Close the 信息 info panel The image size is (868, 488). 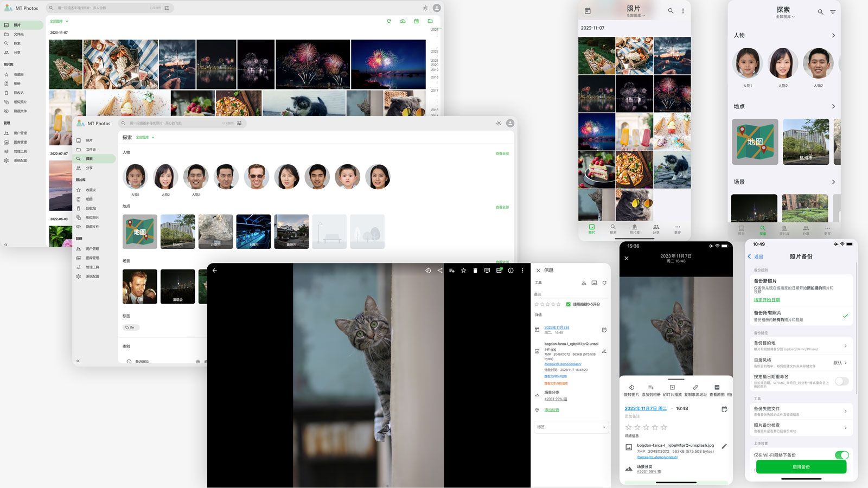538,270
